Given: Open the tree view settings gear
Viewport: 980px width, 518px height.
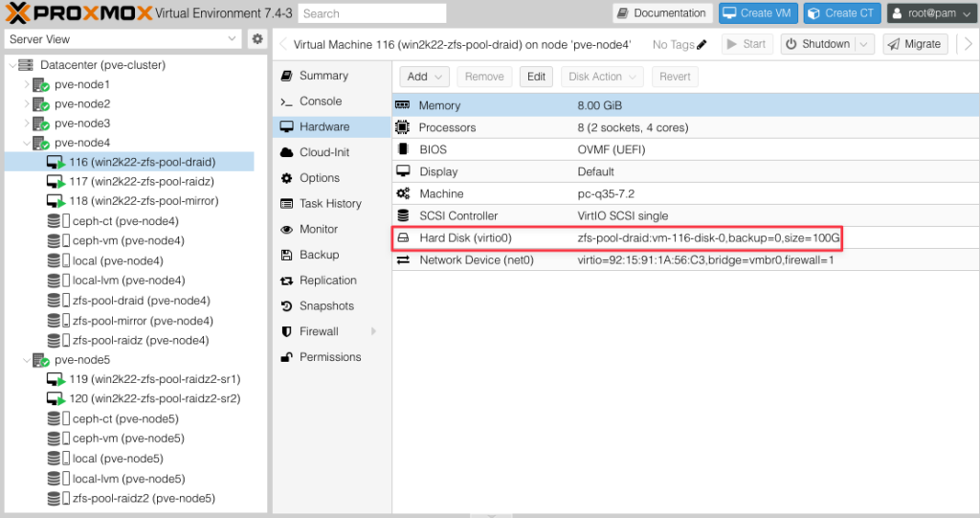Looking at the screenshot, I should [x=257, y=39].
